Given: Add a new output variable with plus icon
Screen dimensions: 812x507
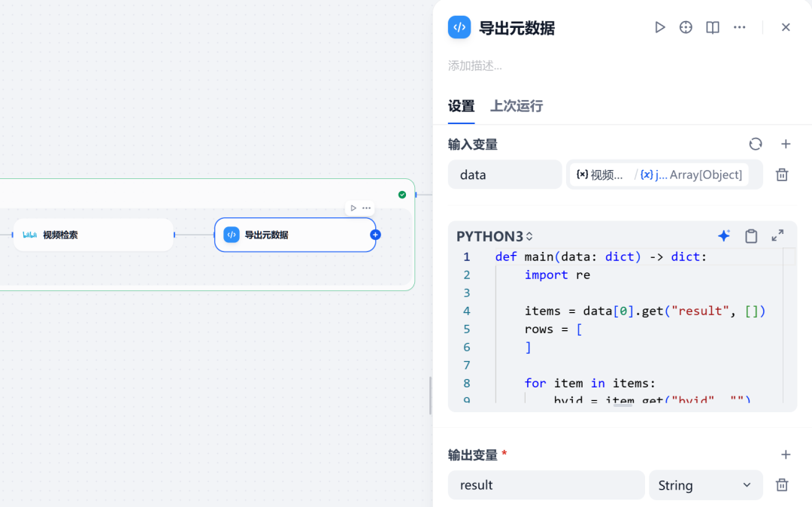Looking at the screenshot, I should click(786, 454).
